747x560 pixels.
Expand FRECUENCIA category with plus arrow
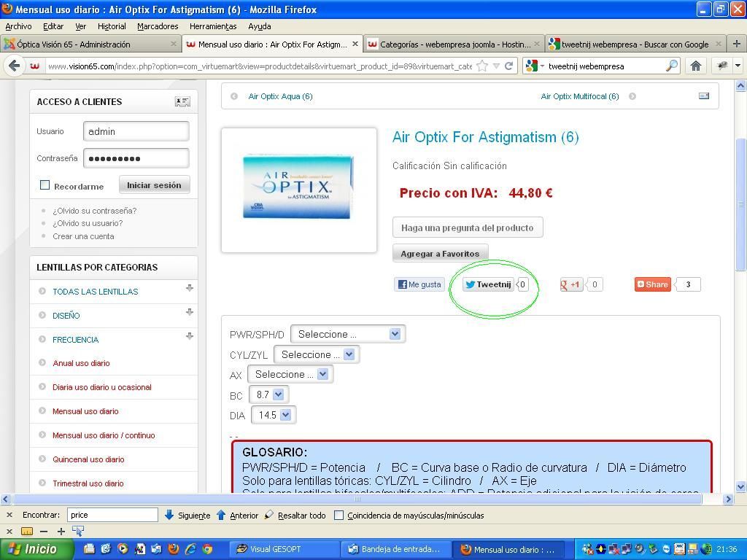tap(190, 335)
